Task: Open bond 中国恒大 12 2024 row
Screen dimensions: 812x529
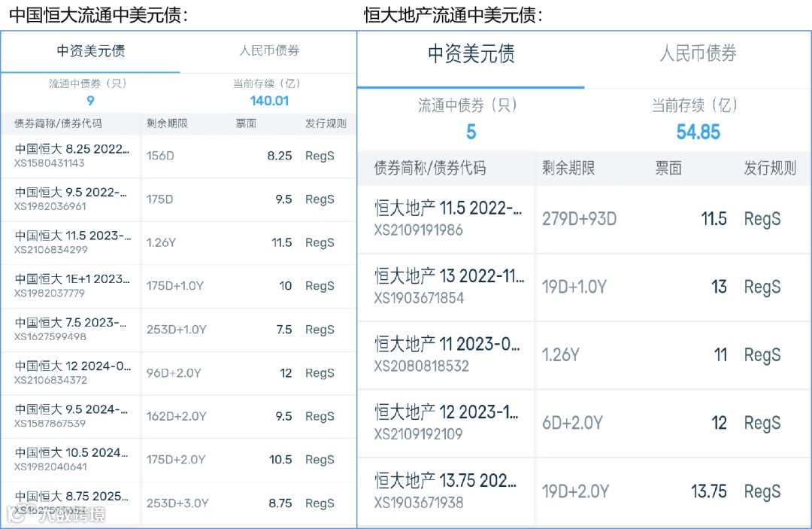Action: (179, 373)
